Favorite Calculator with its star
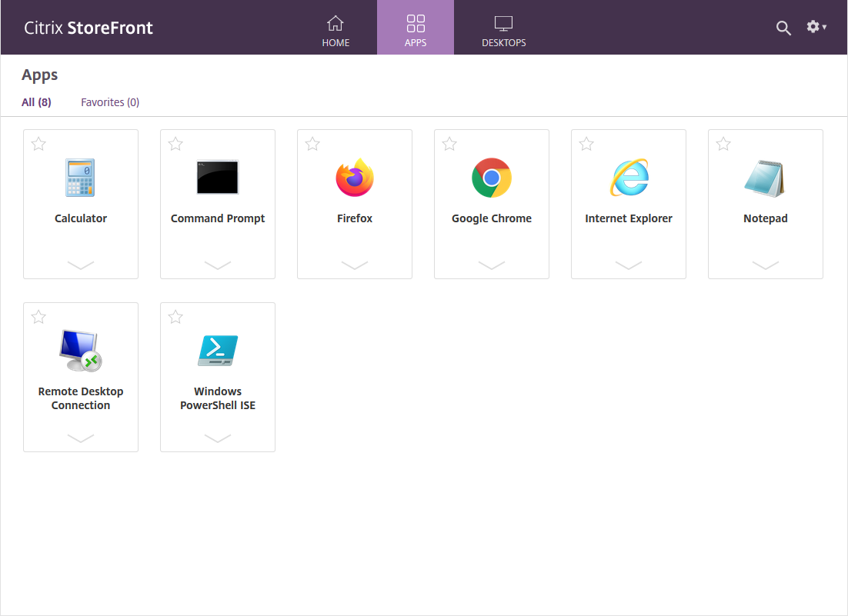The width and height of the screenshot is (848, 616). (38, 145)
